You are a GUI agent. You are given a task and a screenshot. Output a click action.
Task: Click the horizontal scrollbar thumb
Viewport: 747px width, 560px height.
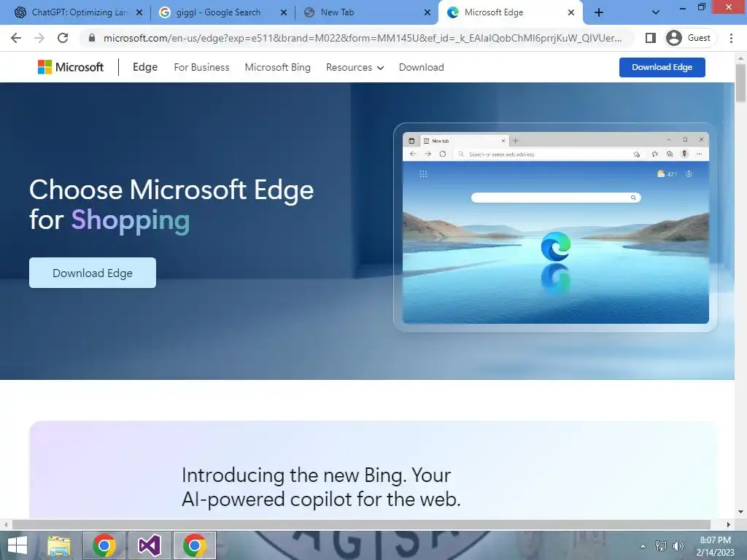point(361,524)
